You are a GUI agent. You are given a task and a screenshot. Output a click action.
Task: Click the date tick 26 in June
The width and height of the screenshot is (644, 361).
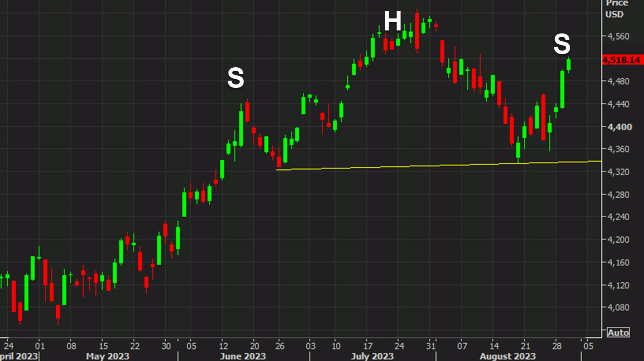[279, 346]
